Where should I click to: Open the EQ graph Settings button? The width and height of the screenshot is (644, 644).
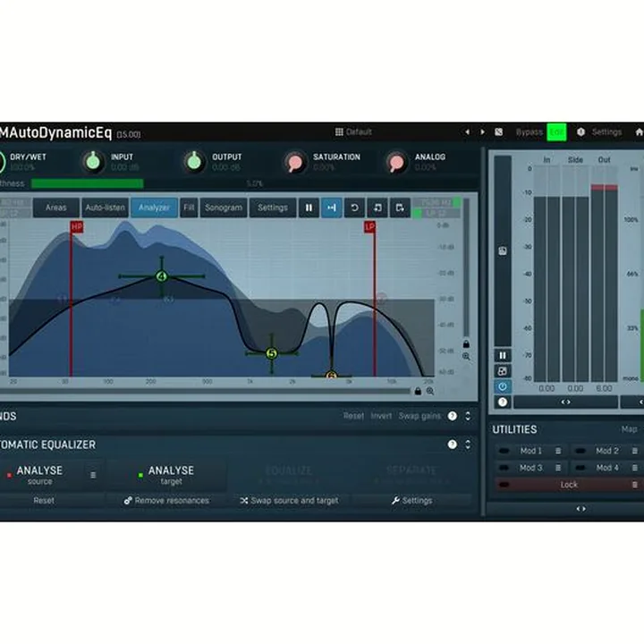pos(273,208)
